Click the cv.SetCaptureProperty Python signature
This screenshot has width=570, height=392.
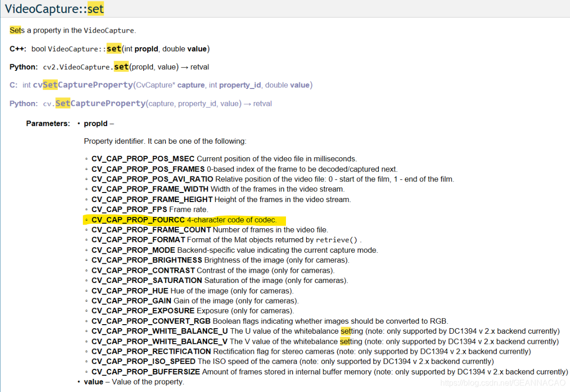point(140,104)
